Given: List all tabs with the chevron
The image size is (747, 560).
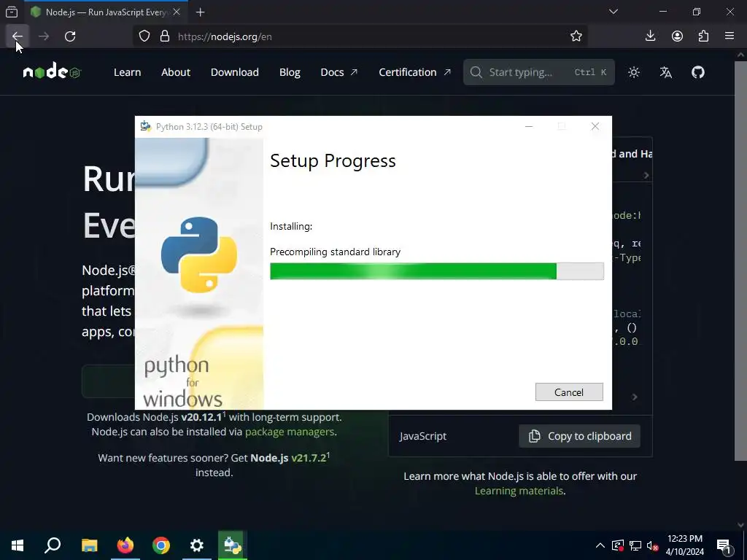Looking at the screenshot, I should 614,12.
